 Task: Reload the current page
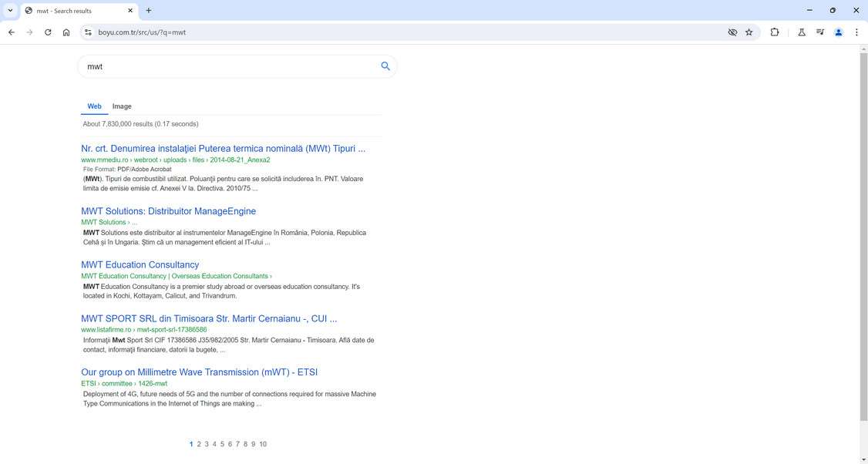[48, 32]
